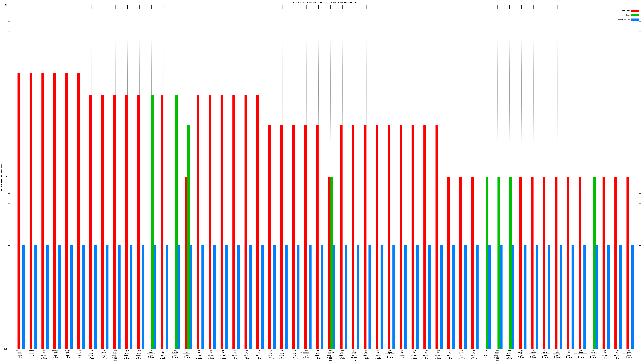This screenshot has height=362, width=644.
Task: Click the recent.spam.dnsbl.sorbs.net 4 hops label
Action: tap(330, 355)
